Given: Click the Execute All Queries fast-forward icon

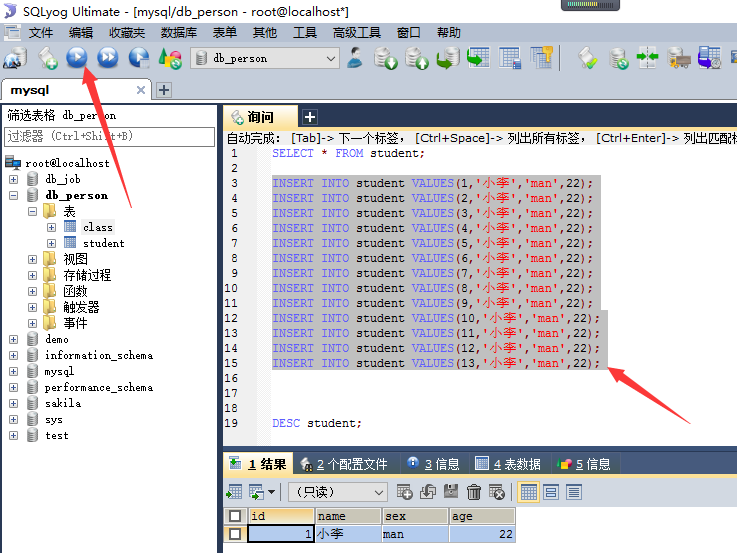Looking at the screenshot, I should [108, 58].
